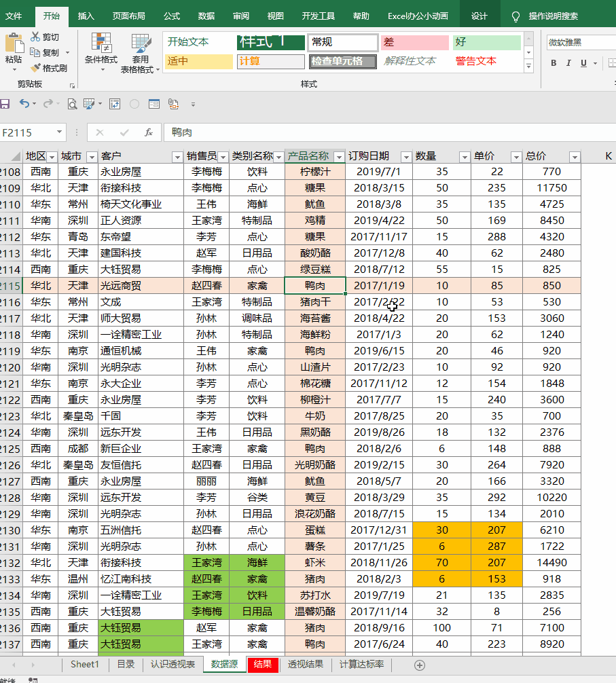The width and height of the screenshot is (616, 683).
Task: Toggle Underline formatting
Action: [x=583, y=63]
